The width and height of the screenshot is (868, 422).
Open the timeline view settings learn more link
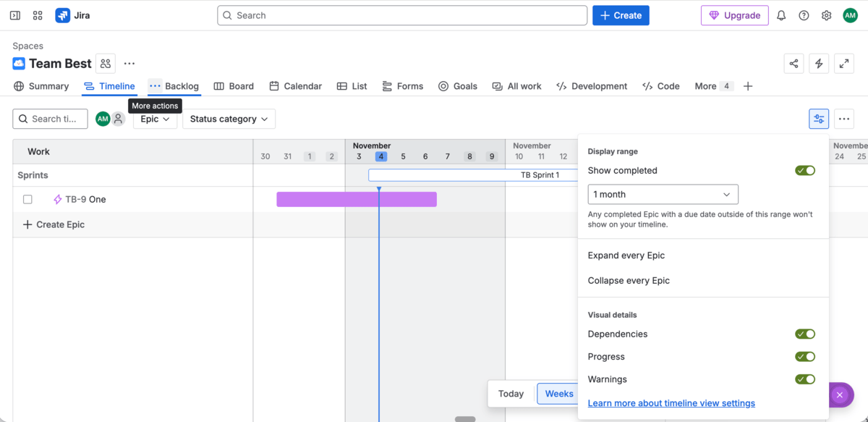point(671,402)
